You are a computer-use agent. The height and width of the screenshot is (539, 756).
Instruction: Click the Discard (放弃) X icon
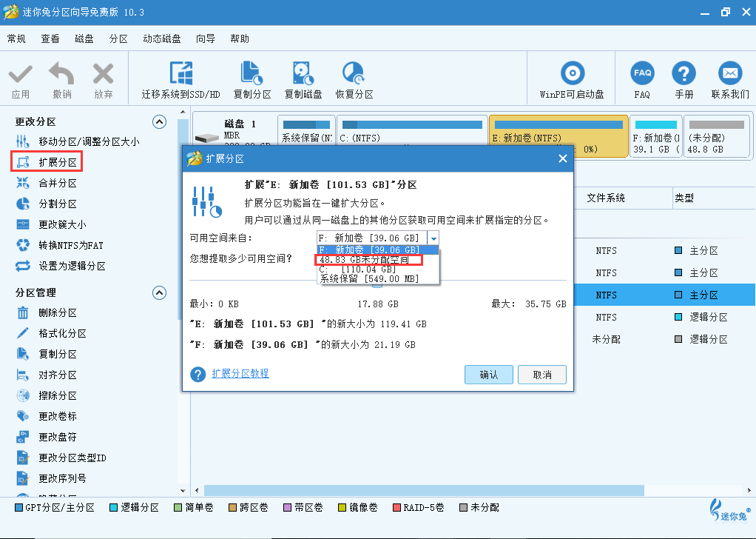[103, 74]
